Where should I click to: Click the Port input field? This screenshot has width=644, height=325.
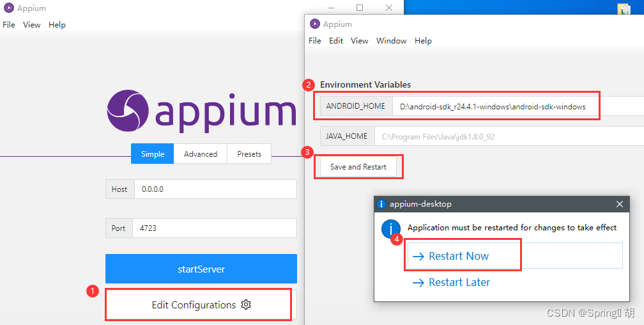[x=215, y=228]
